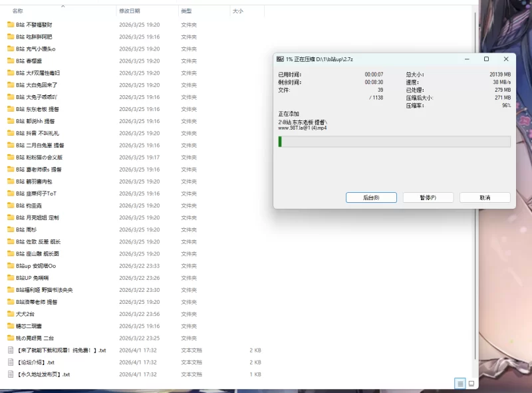Click folder icon of B站UP row dated 23:26

(11, 277)
